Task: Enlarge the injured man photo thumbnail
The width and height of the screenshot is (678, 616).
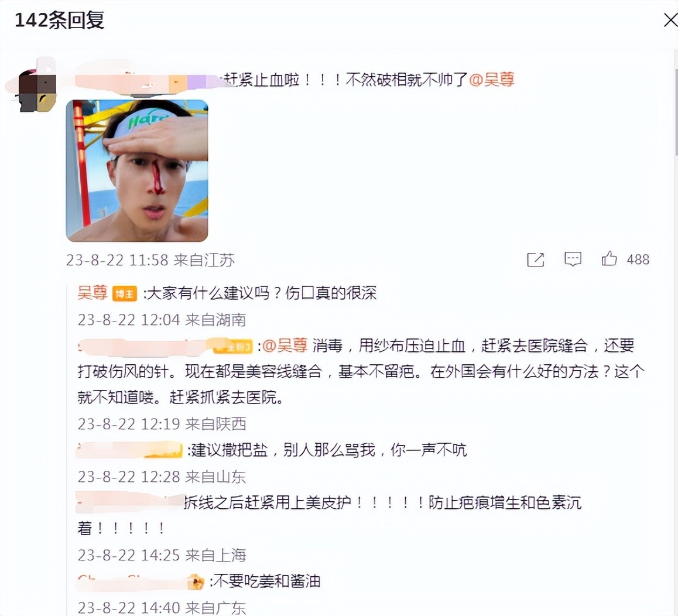Action: click(x=136, y=170)
